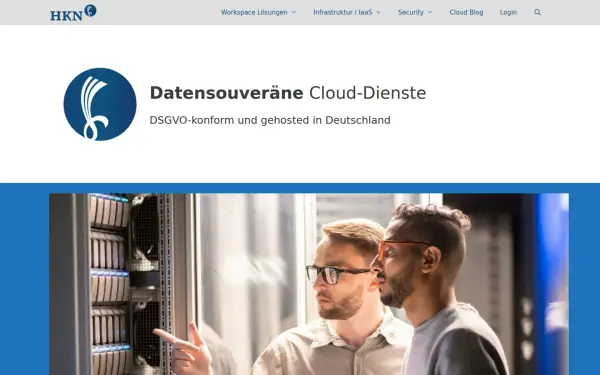Click the data center hero photo
Screen dimensions: 600x375
(x=309, y=284)
